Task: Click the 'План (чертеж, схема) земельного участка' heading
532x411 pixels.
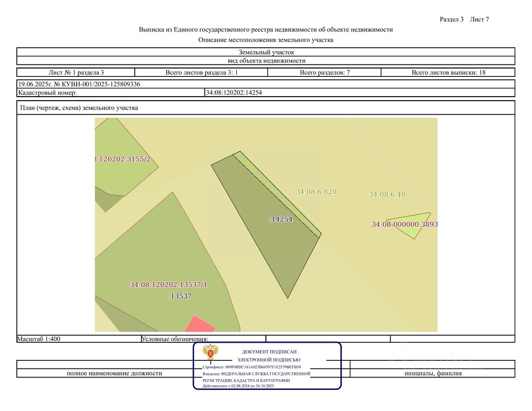Action: point(79,108)
